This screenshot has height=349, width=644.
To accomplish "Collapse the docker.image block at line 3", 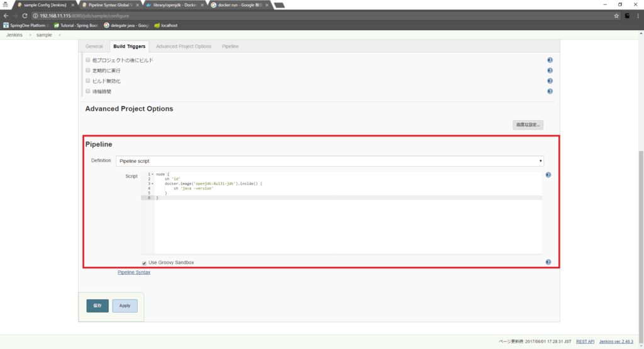I will (153, 184).
